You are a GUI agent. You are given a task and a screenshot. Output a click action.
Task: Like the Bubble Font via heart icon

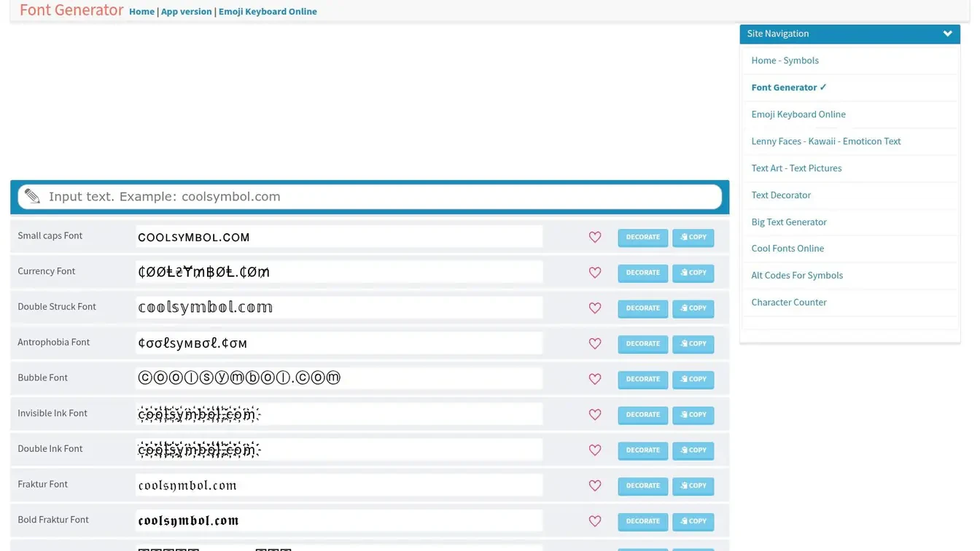tap(595, 379)
